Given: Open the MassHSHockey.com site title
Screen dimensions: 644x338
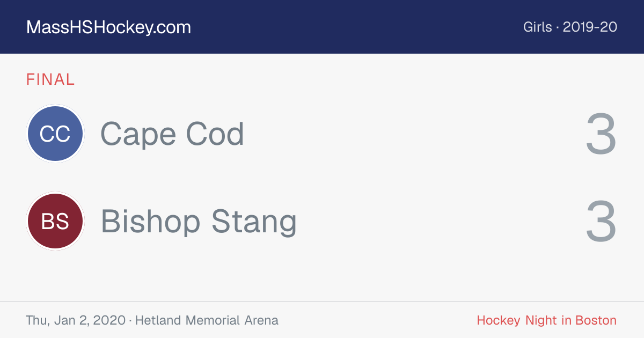Looking at the screenshot, I should coord(108,27).
